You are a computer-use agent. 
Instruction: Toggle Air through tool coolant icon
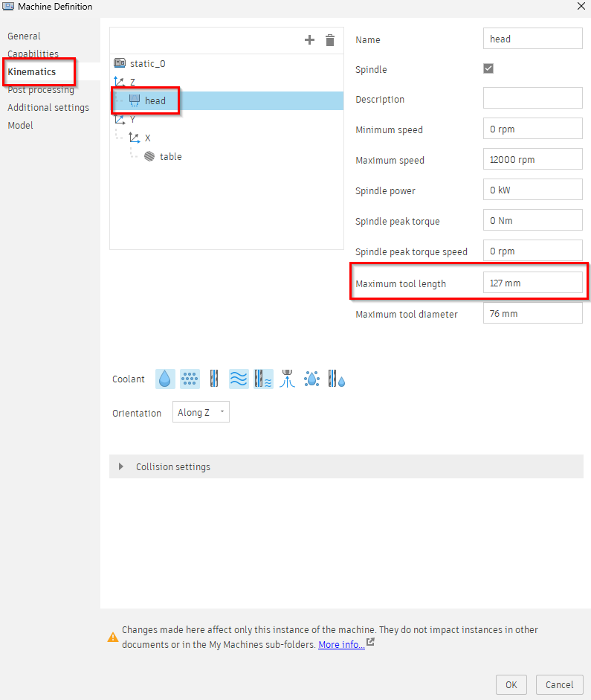click(x=263, y=379)
